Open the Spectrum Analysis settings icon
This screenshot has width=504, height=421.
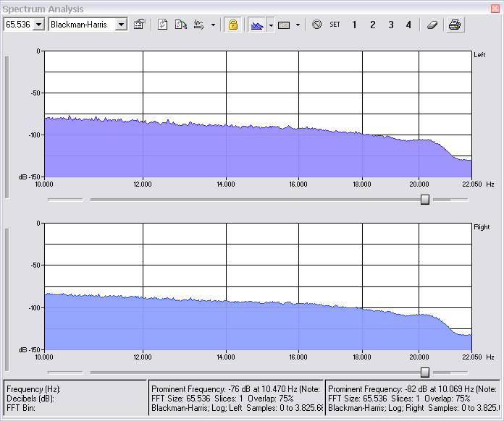click(140, 25)
